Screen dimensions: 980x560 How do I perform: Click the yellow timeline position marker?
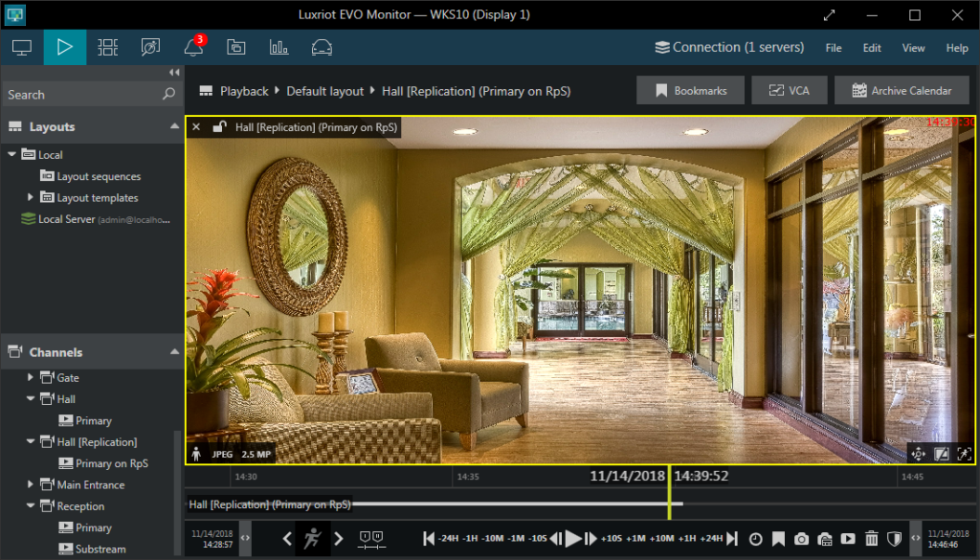tap(669, 492)
